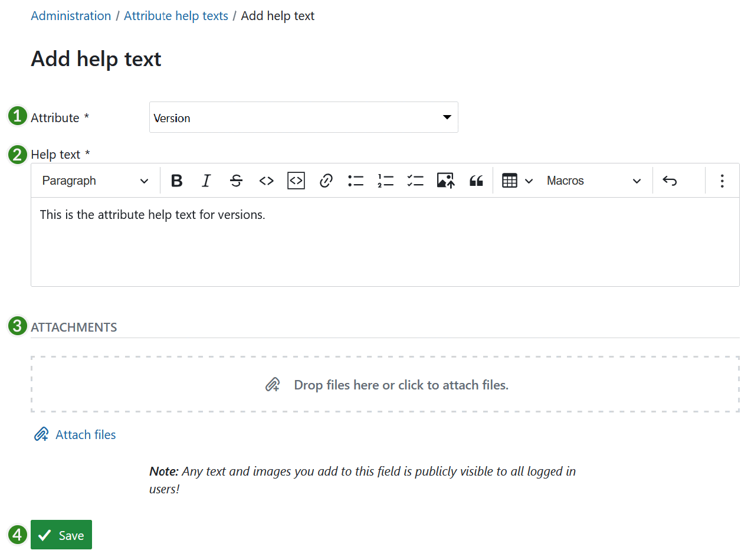Click the file drop zone to attach files
This screenshot has width=751, height=560.
(x=385, y=384)
